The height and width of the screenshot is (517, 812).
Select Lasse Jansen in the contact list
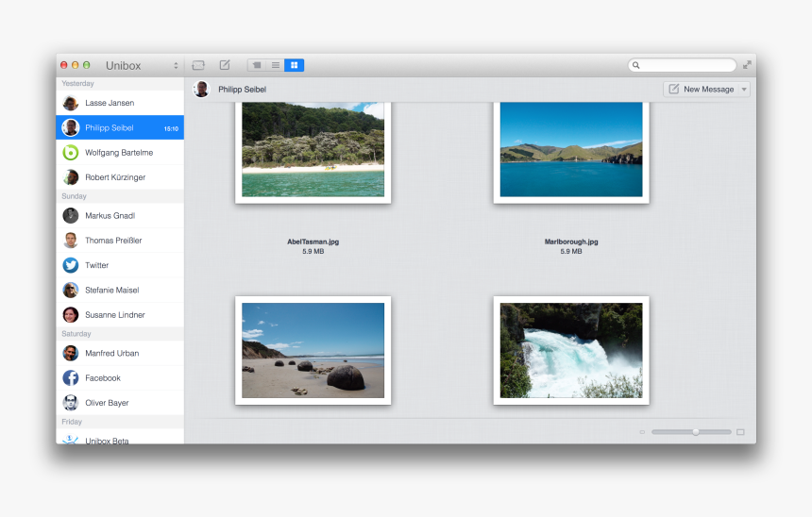click(x=110, y=103)
